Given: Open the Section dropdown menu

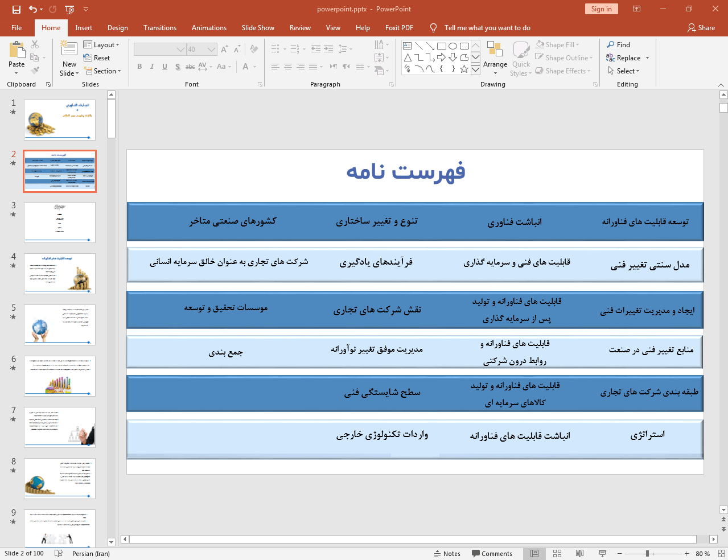Looking at the screenshot, I should tap(103, 71).
